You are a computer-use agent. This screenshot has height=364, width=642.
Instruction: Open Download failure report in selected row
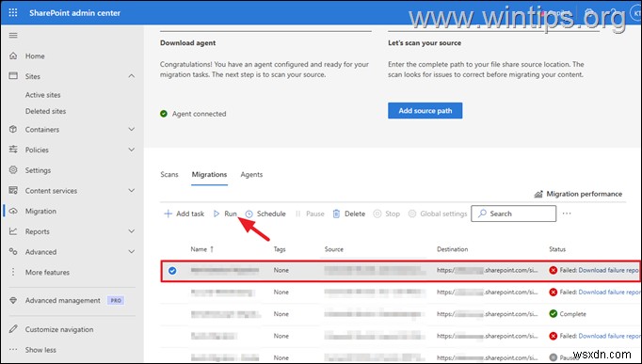[609, 270]
